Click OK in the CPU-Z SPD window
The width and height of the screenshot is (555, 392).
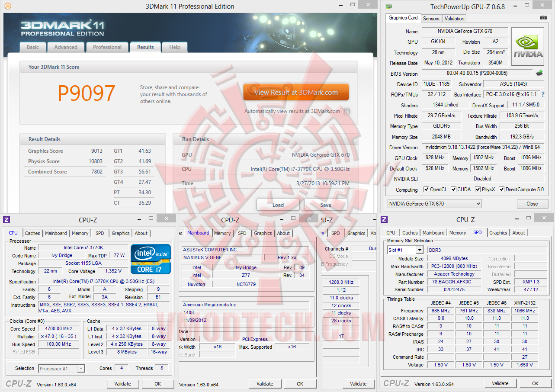tap(535, 383)
